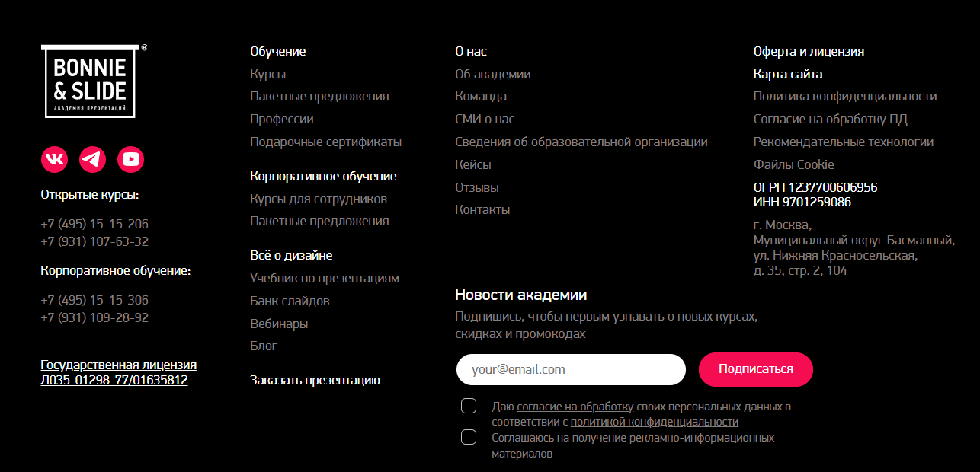Click the Bonnie & Slide logo
Screen dimensions: 980x472
tap(89, 81)
